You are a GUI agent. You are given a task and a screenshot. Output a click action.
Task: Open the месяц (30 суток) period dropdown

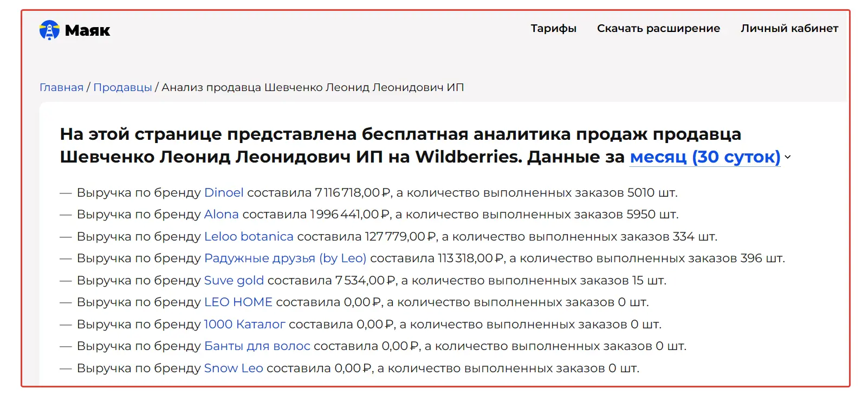pos(705,157)
